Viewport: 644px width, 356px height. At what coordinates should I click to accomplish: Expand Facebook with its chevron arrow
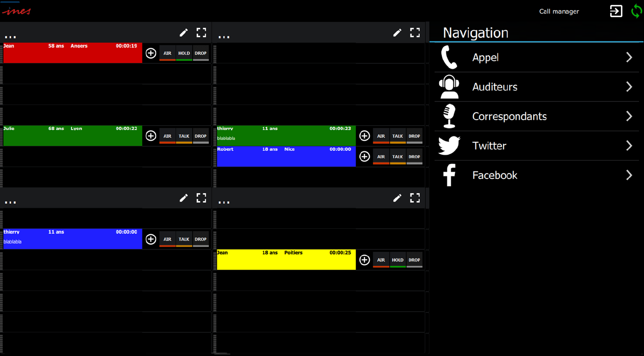[x=629, y=175]
